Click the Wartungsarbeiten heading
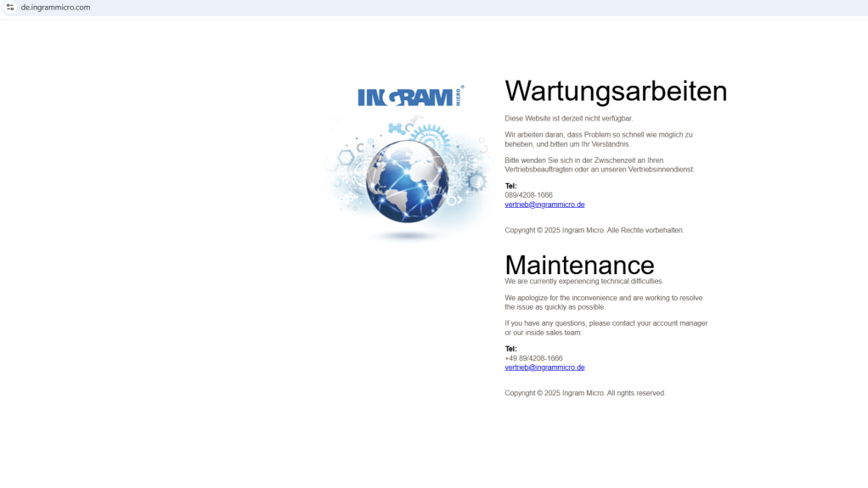 click(615, 92)
